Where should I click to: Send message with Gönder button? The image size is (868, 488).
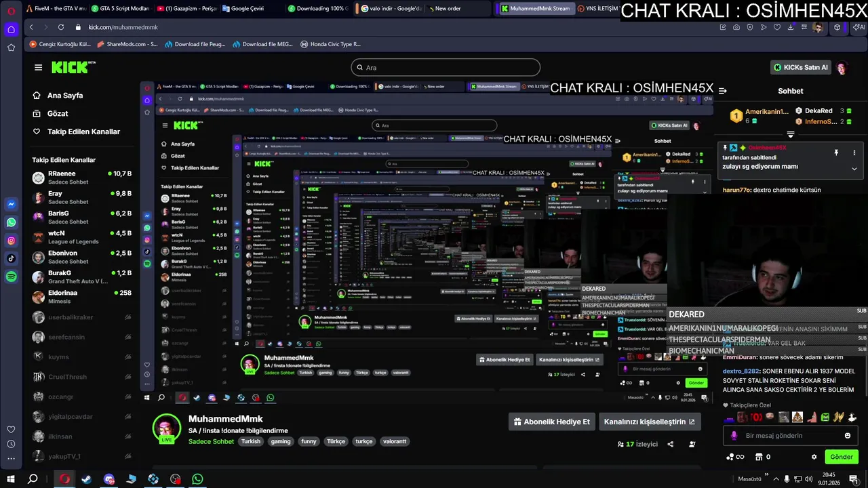pyautogui.click(x=842, y=457)
